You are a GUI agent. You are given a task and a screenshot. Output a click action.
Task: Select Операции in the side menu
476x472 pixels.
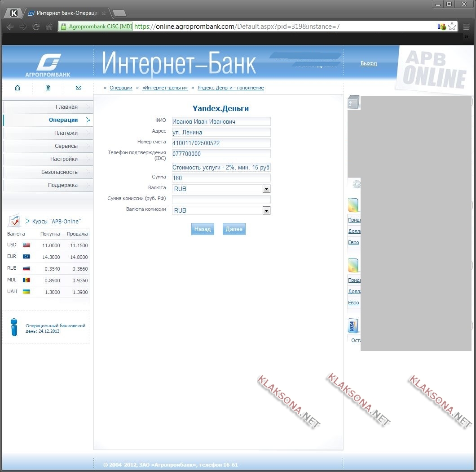[48, 120]
